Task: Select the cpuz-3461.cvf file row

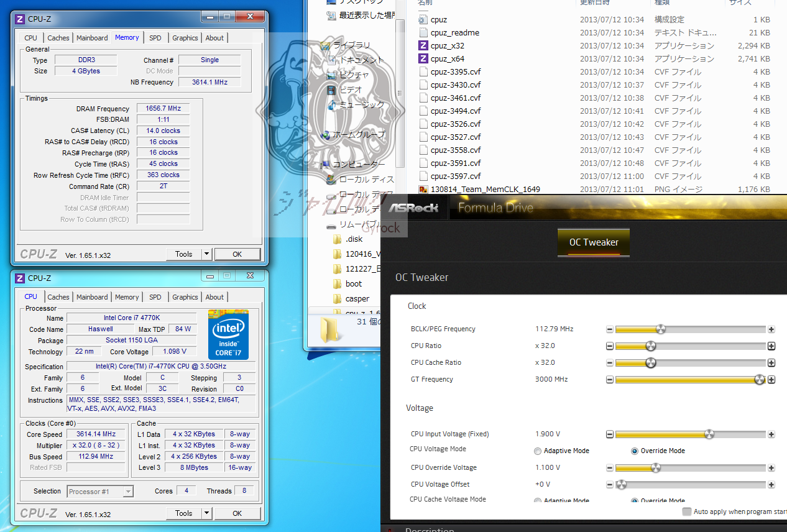Action: click(594, 98)
